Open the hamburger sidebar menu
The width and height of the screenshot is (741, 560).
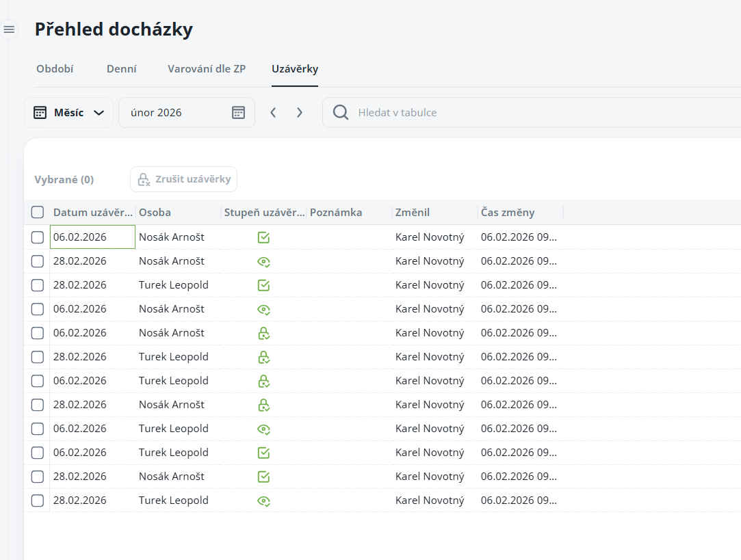coord(9,29)
